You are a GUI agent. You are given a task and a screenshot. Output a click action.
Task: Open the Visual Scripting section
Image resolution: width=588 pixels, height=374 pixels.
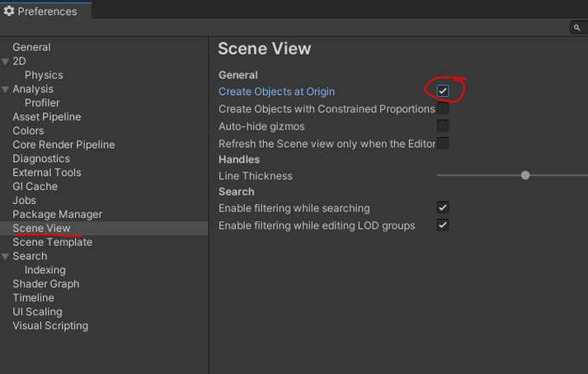49,326
